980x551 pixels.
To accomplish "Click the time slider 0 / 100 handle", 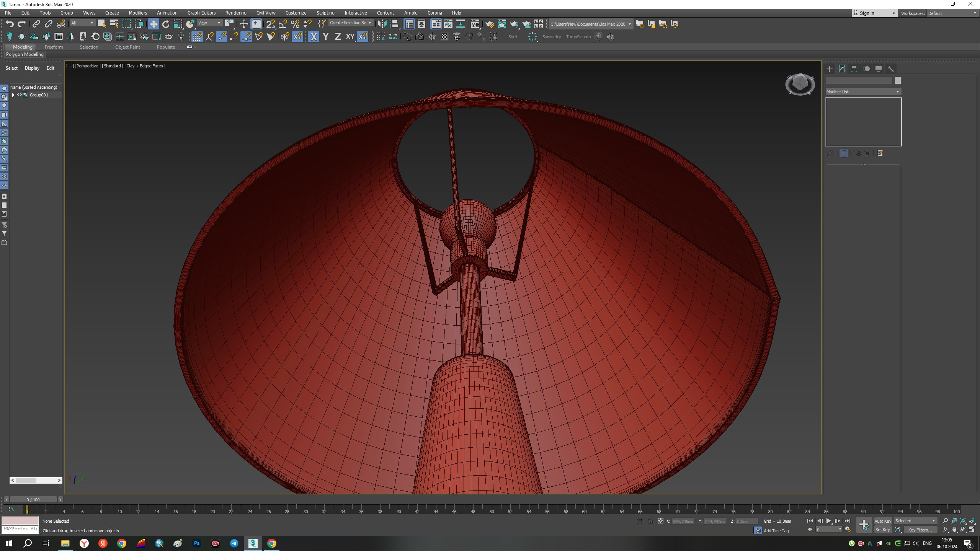I will (33, 500).
